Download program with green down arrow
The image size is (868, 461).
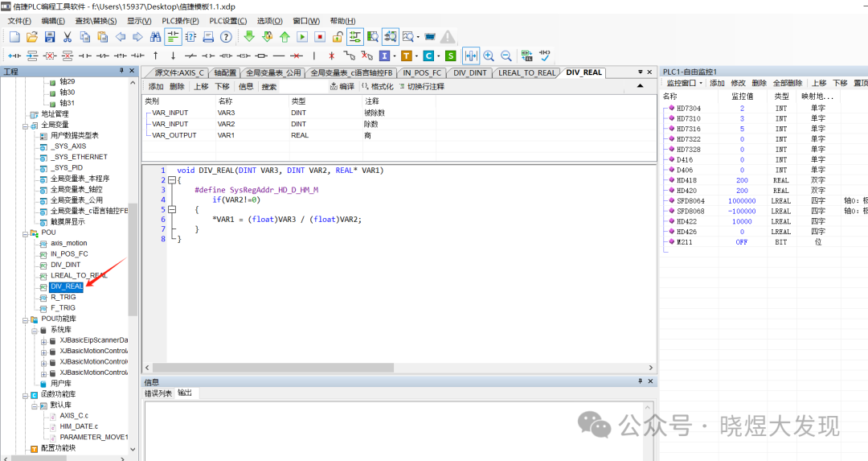(x=249, y=37)
